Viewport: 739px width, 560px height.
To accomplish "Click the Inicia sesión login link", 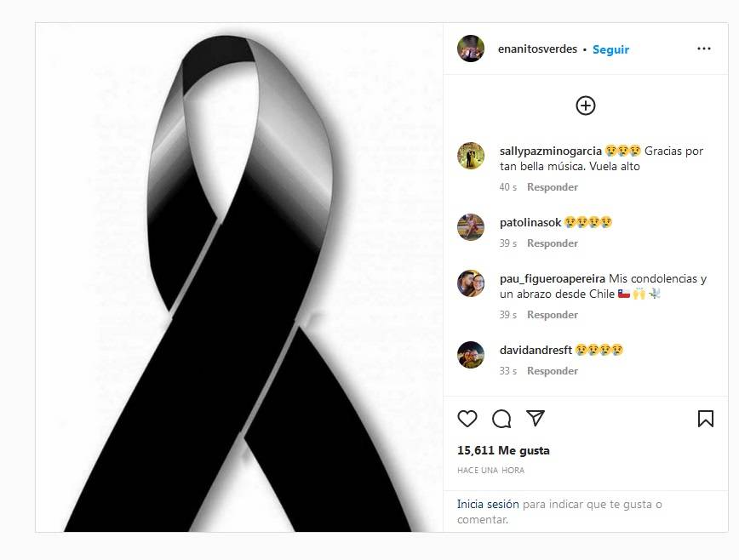I will (488, 505).
